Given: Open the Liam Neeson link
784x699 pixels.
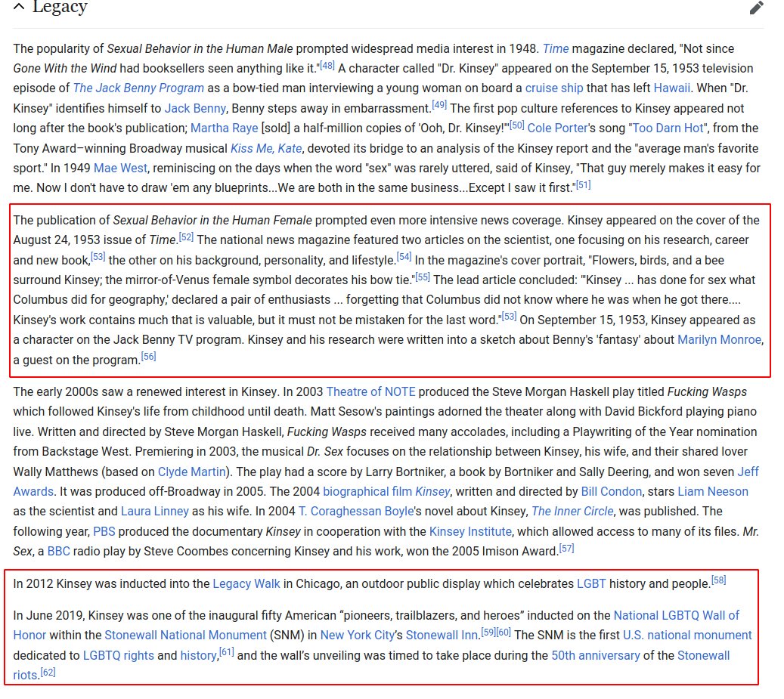Looking at the screenshot, I should (713, 492).
